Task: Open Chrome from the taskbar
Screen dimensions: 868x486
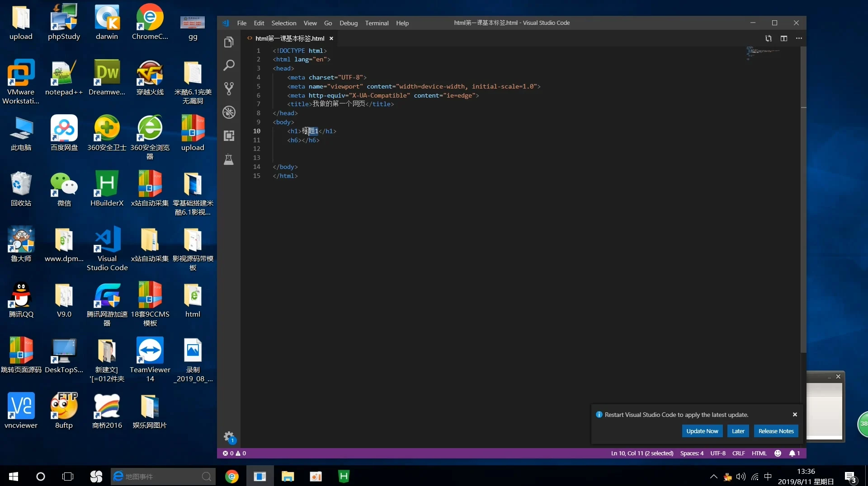Action: coord(232,476)
